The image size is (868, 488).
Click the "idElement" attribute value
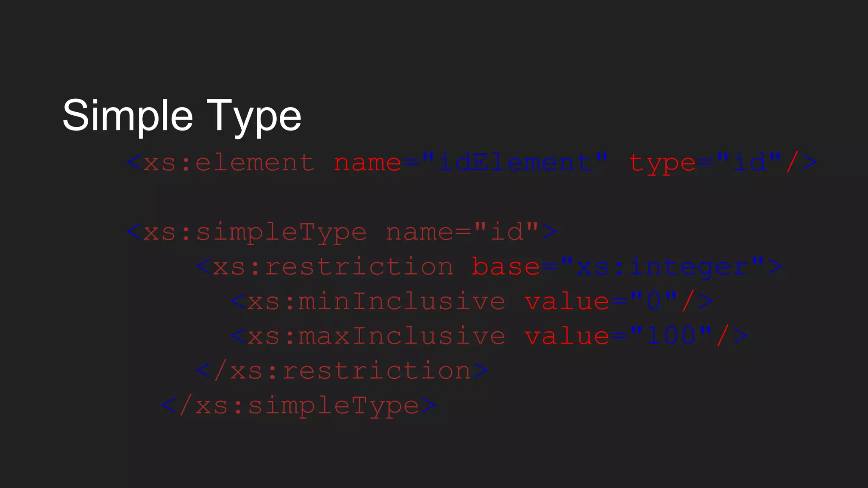(515, 163)
